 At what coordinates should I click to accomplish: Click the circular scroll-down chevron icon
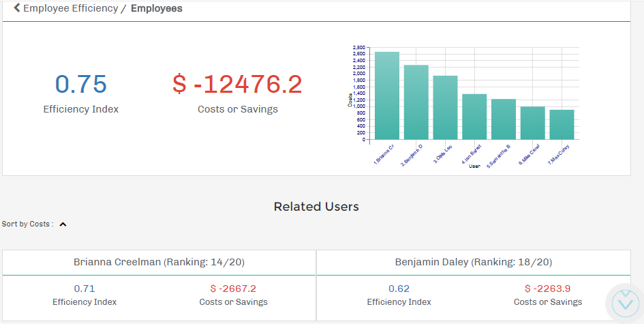point(625,302)
